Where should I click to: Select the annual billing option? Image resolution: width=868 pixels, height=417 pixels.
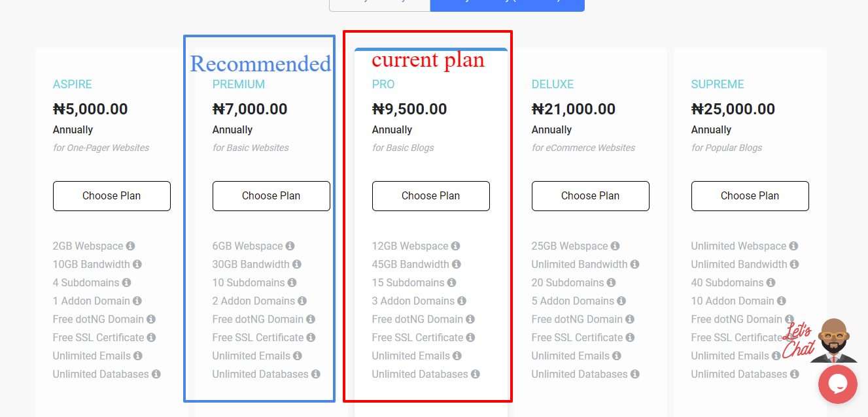coord(507,4)
